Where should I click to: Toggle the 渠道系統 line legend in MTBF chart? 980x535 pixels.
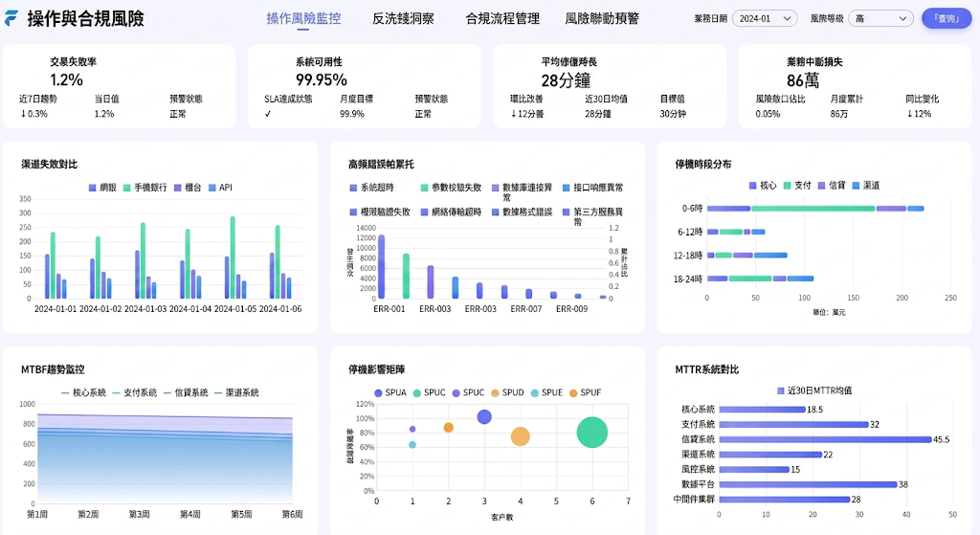pyautogui.click(x=237, y=392)
